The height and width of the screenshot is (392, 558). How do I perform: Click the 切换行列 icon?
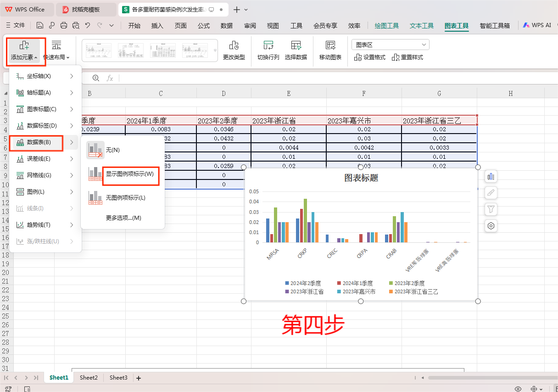tap(269, 50)
